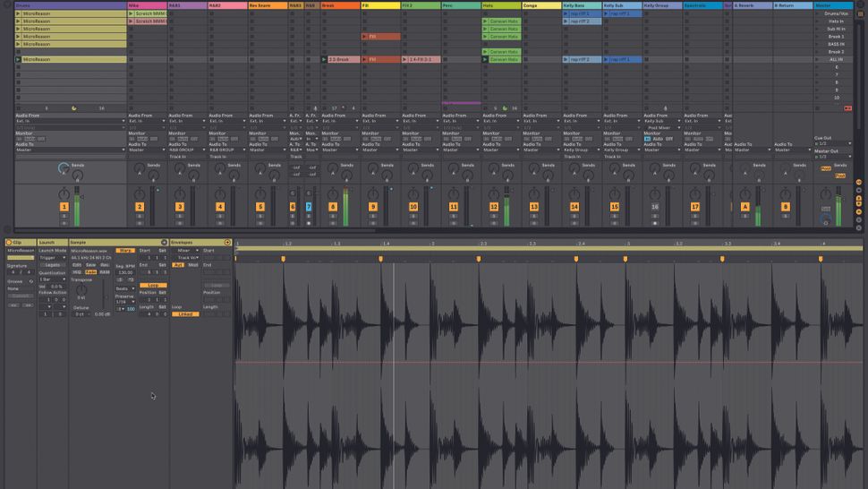Screen dimensions: 868x489
Task: Click the Seg. BPM 130.00 field
Action: tap(125, 272)
